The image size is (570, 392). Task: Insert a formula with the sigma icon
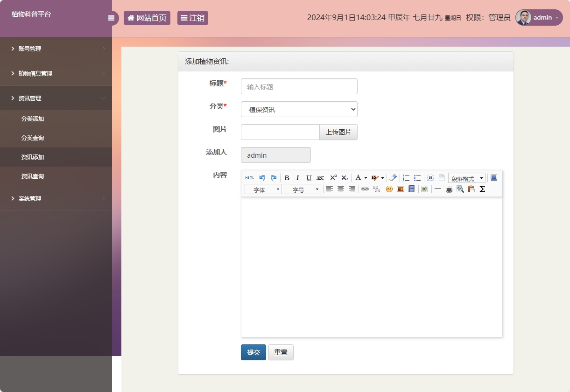[482, 189]
